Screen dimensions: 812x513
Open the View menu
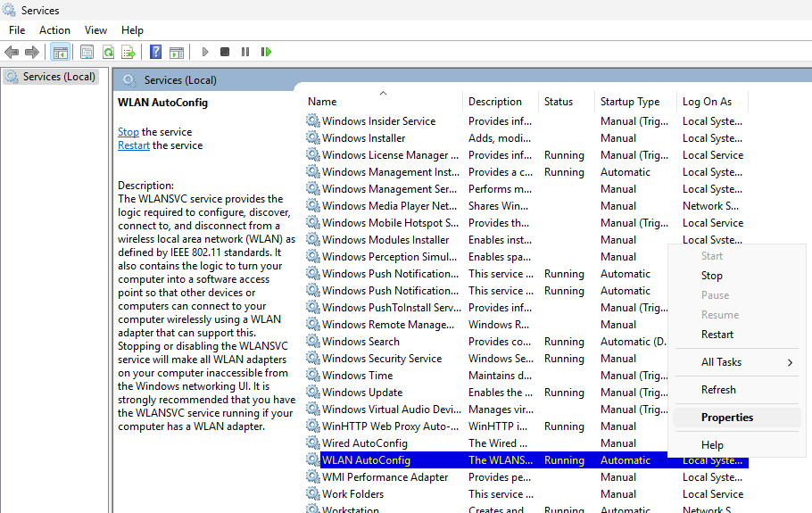click(95, 30)
